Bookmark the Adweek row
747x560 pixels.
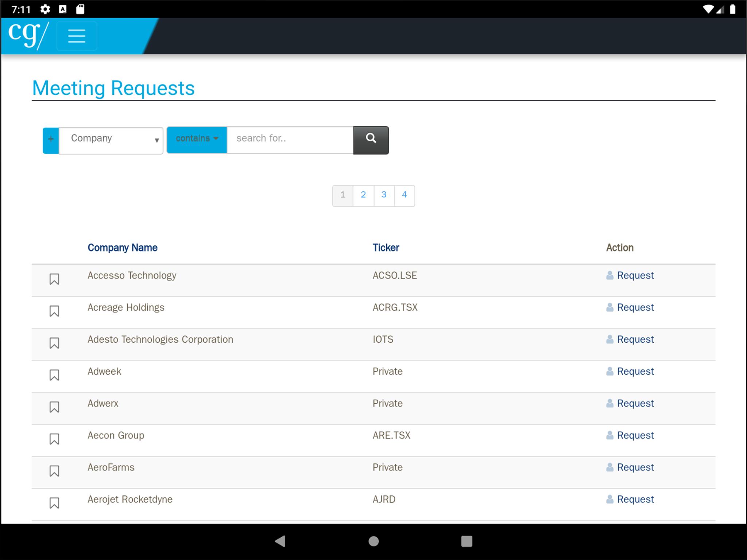tap(54, 375)
